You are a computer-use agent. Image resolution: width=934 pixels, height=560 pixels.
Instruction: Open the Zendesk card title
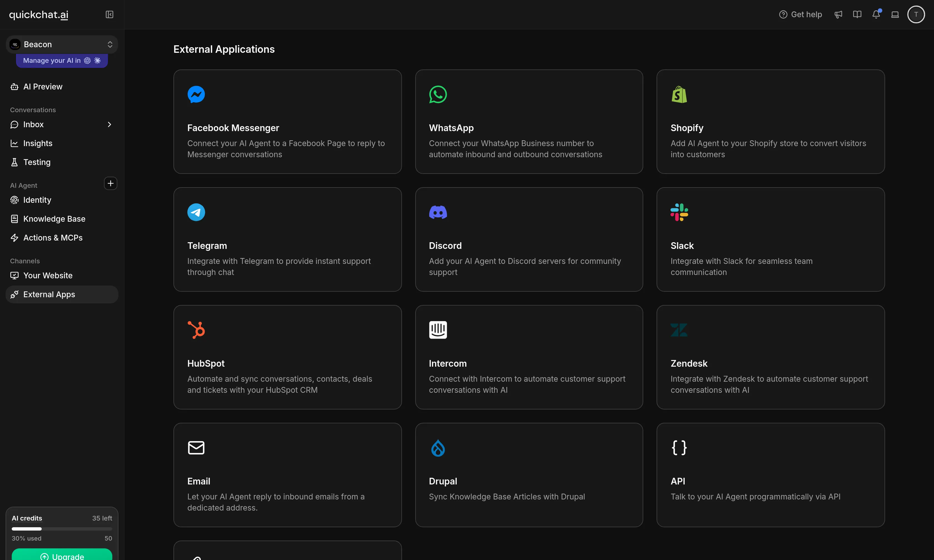click(689, 363)
